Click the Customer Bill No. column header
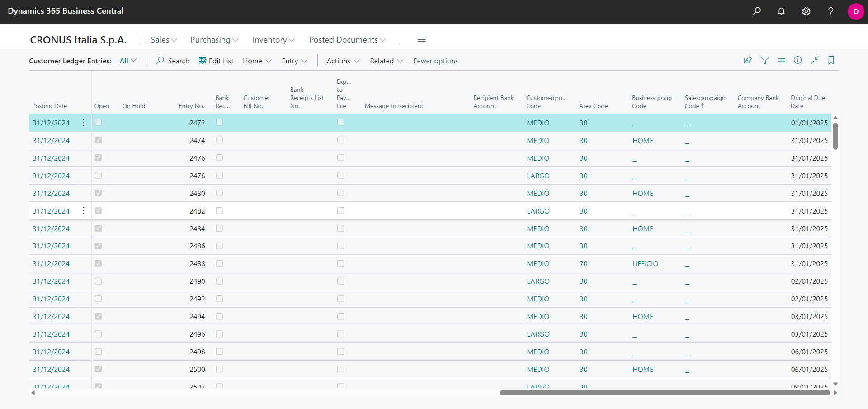This screenshot has height=409, width=868. 256,102
